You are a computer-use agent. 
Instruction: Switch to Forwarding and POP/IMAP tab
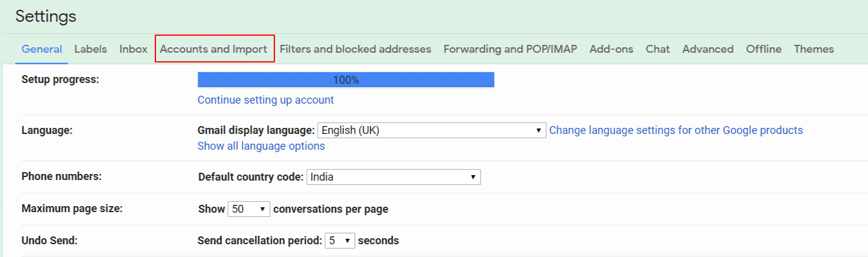[x=510, y=49]
